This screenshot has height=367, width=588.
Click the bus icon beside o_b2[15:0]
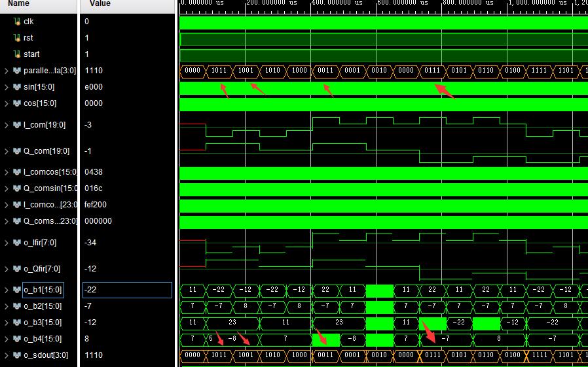point(17,306)
